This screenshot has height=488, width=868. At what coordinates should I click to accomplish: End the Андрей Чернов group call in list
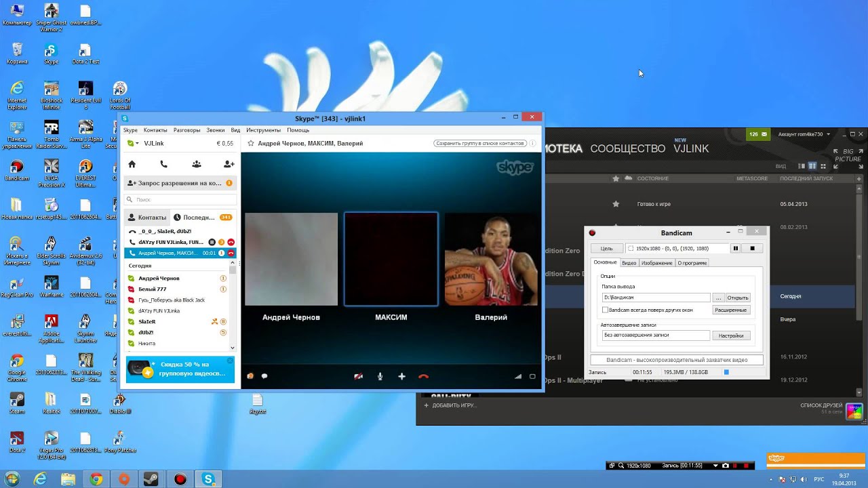tap(231, 253)
